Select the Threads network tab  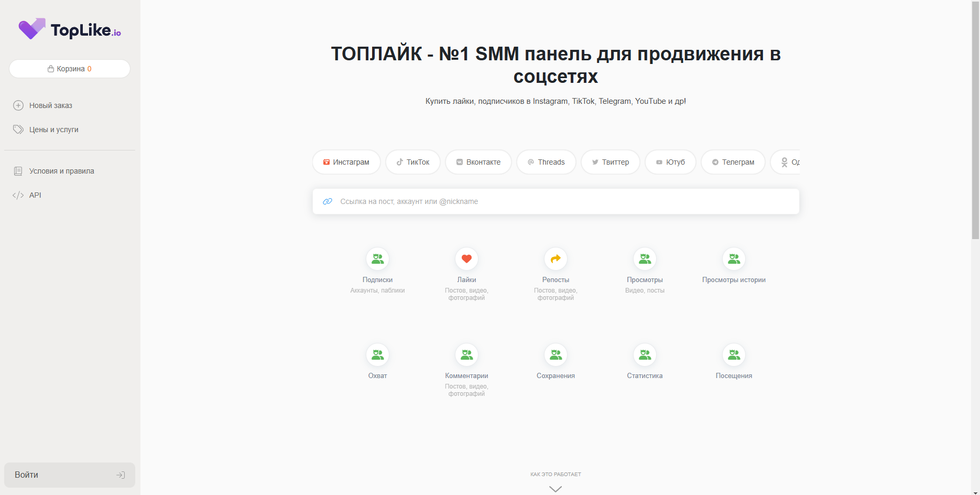(x=546, y=162)
